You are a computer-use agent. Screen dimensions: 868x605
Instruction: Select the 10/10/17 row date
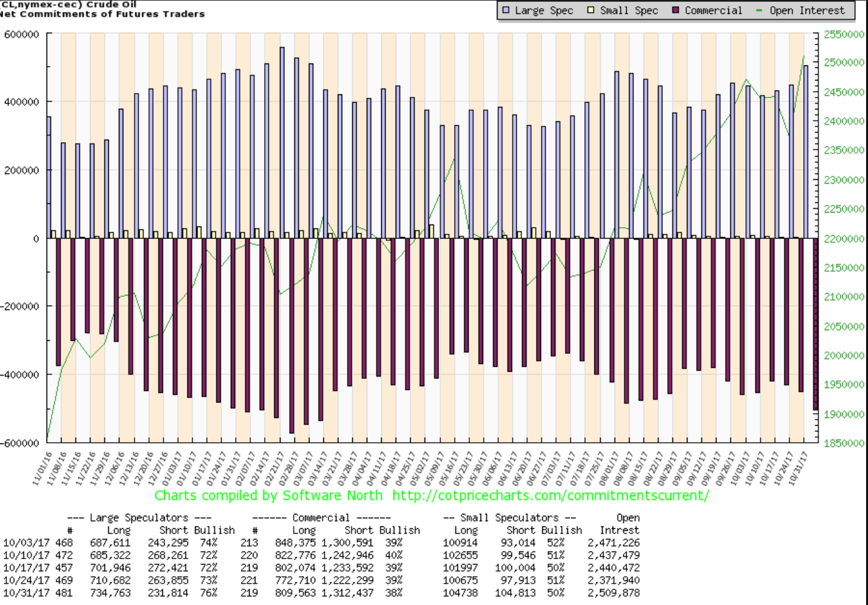pyautogui.click(x=26, y=555)
